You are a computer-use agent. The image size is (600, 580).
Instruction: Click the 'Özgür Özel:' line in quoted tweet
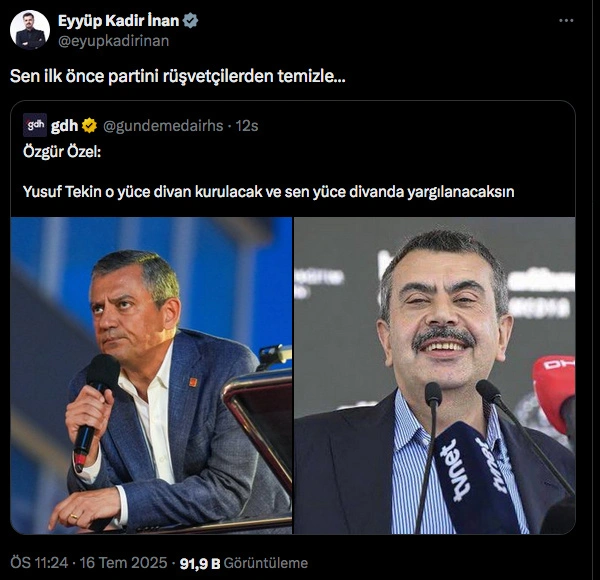pos(62,152)
